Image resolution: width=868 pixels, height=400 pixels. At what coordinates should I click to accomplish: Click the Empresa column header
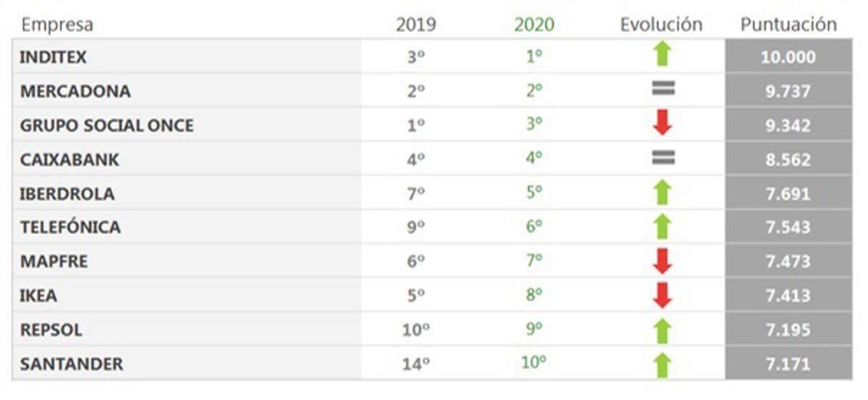(57, 25)
